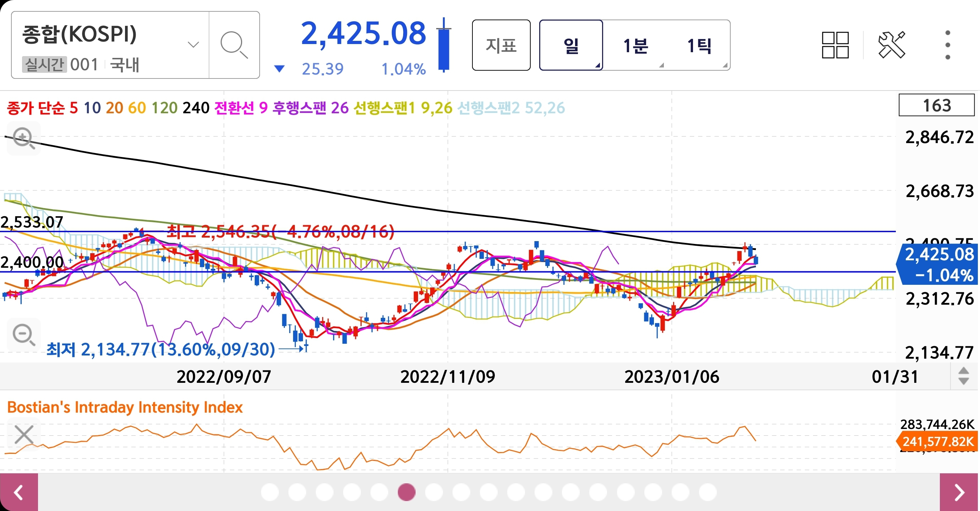Click the stock search magnifier icon
980x511 pixels.
click(234, 45)
